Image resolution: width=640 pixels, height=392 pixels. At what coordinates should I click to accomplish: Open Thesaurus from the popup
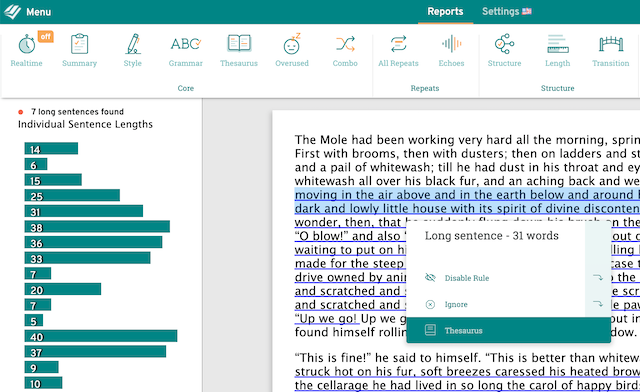508,330
